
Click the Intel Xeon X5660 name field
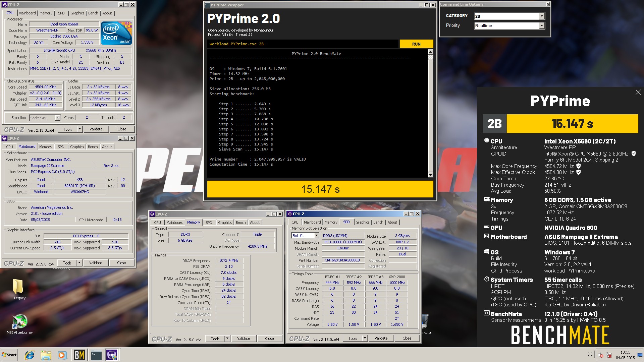(64, 24)
